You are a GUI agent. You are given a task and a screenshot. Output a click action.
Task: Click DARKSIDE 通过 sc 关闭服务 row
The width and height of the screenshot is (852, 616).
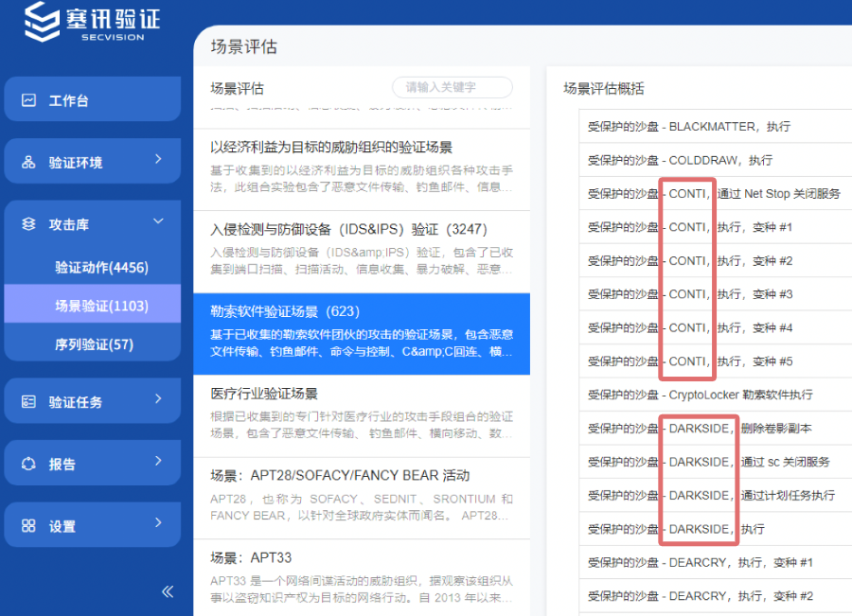(715, 463)
